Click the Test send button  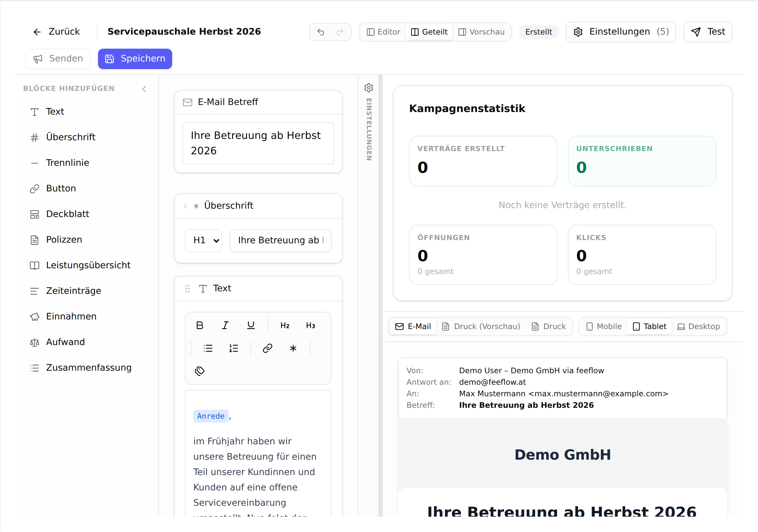[708, 32]
